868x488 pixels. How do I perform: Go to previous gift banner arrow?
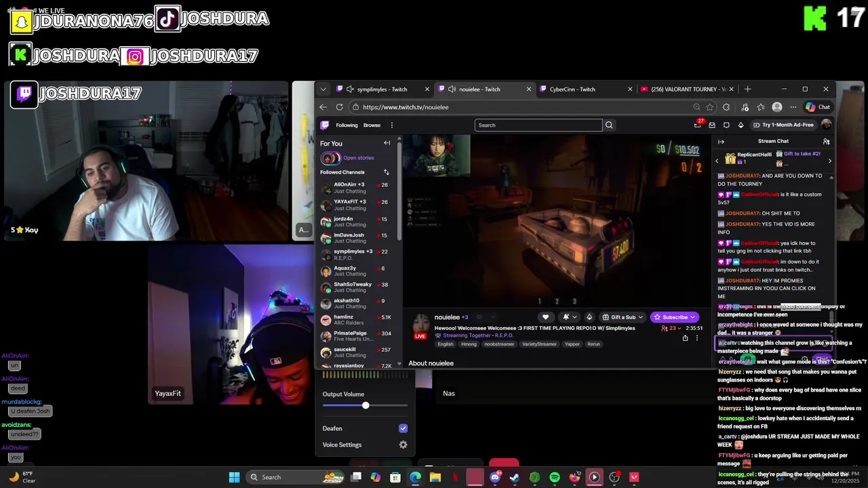(x=717, y=161)
